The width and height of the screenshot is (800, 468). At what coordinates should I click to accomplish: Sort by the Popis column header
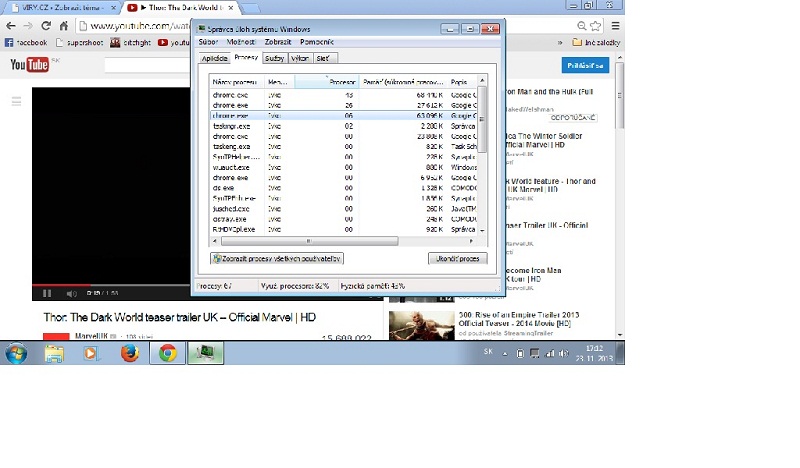(x=461, y=82)
